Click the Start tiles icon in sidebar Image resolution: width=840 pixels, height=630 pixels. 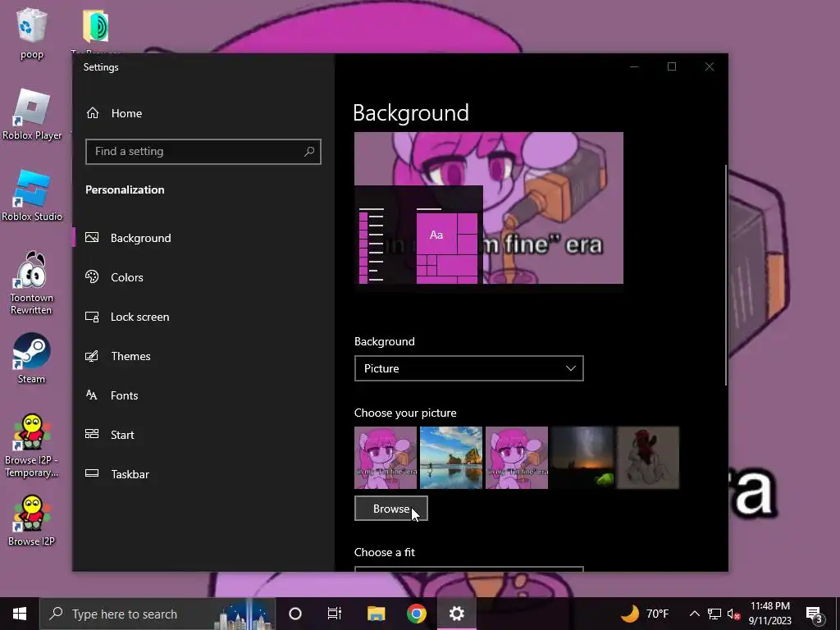(92, 435)
